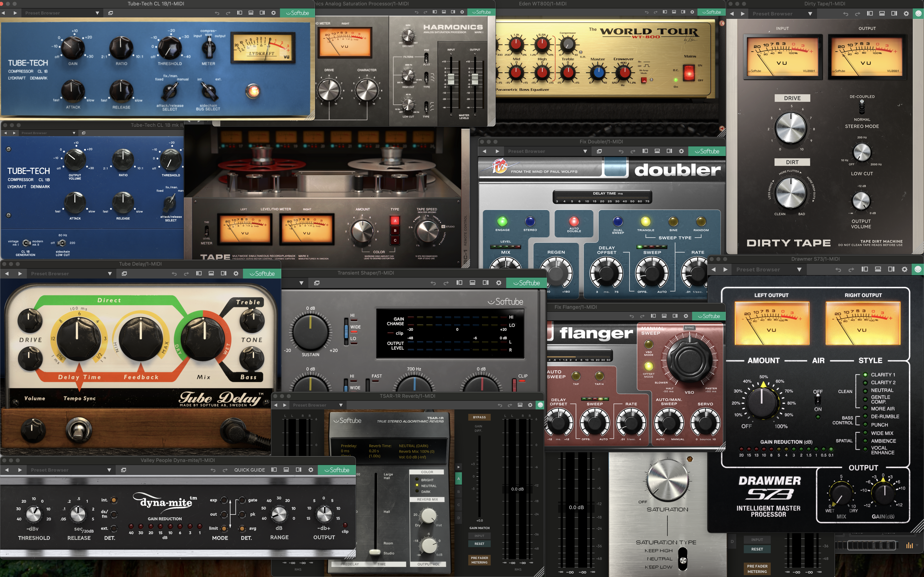The image size is (924, 577).
Task: Open preset dropdown arrow in Transient Shaper
Action: (301, 283)
